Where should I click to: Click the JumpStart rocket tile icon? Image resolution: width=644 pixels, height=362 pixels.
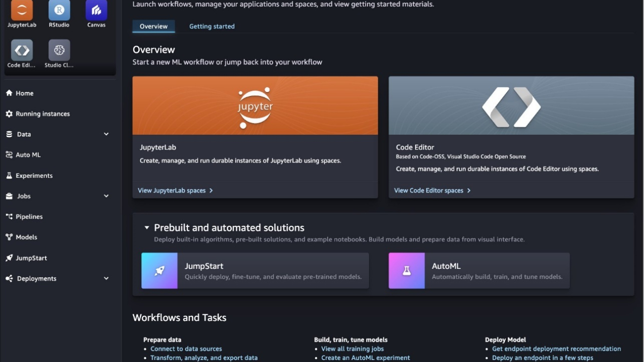[160, 271]
